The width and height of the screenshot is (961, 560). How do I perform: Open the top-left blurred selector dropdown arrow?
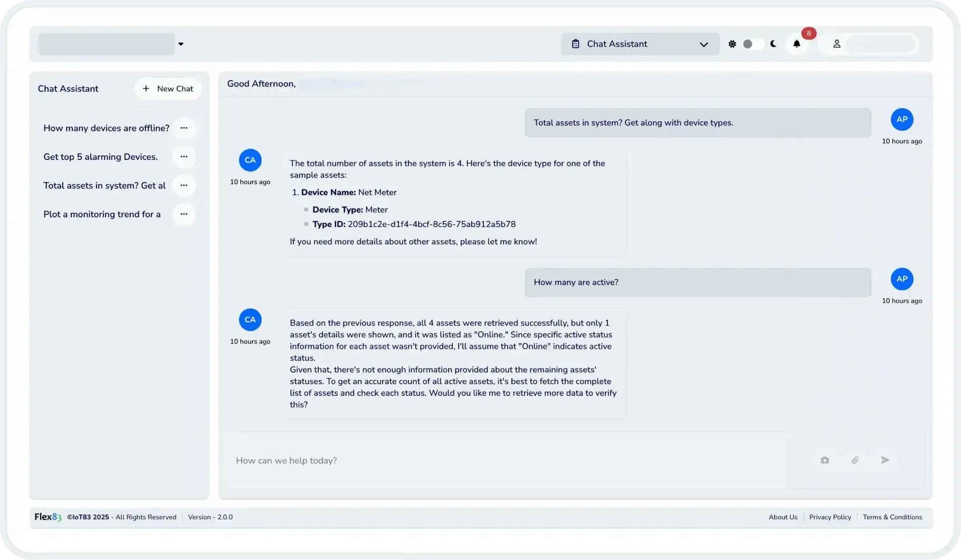click(180, 44)
